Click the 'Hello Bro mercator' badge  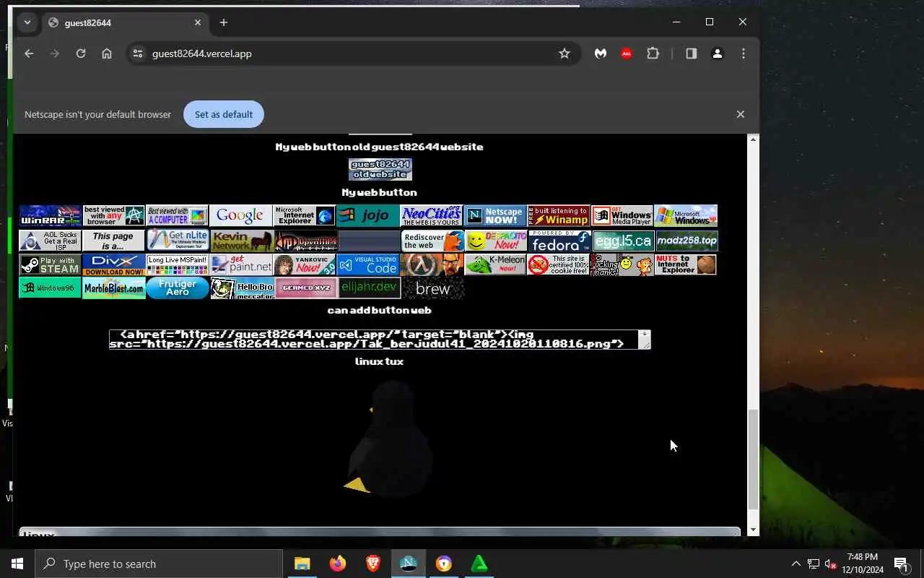point(242,288)
